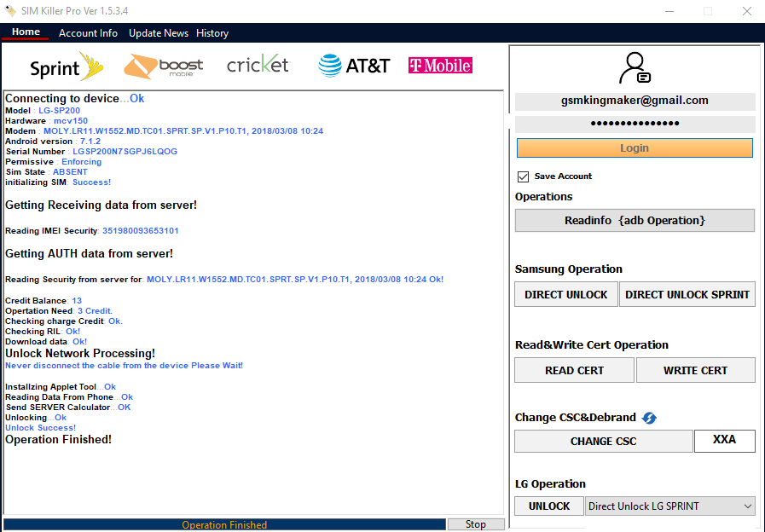This screenshot has width=765, height=532.
Task: Click the Unlock Success! log line
Action: point(40,428)
